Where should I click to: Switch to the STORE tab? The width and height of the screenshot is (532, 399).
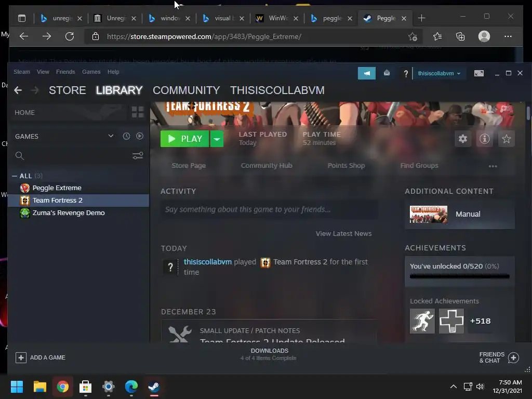[67, 90]
